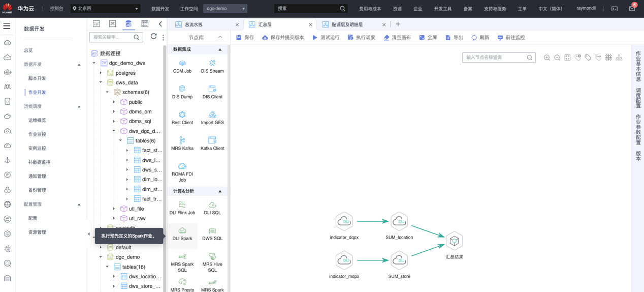The image size is (644, 292).
Task: Collapse the explorer panel with the left arrow
Action: (160, 24)
